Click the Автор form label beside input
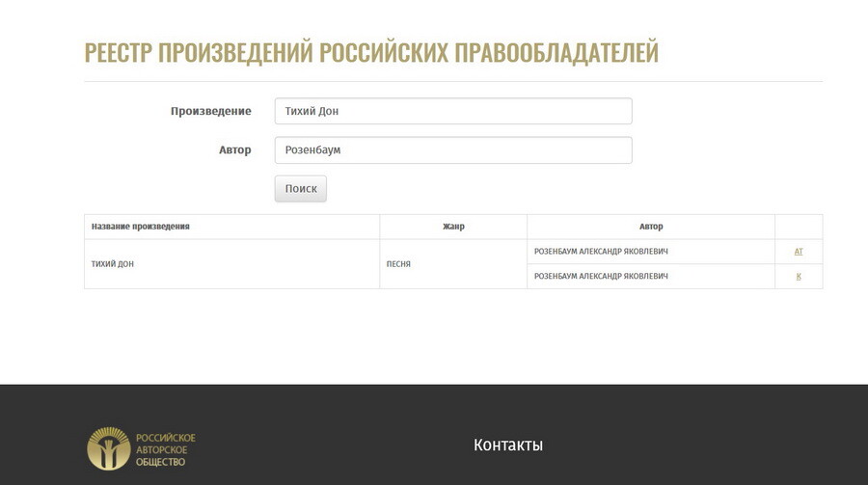 click(234, 150)
